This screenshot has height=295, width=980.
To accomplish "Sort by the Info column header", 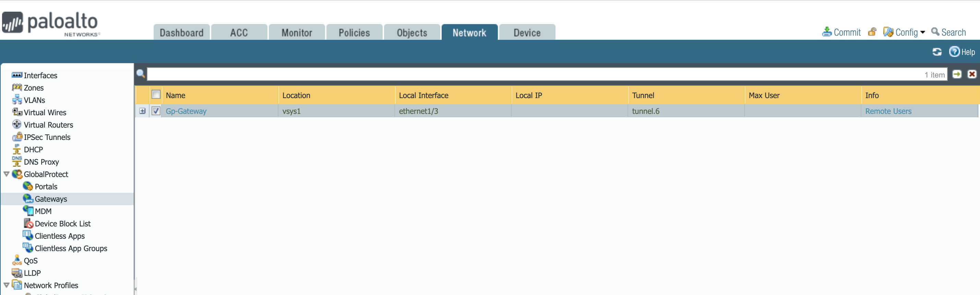I will [920, 95].
